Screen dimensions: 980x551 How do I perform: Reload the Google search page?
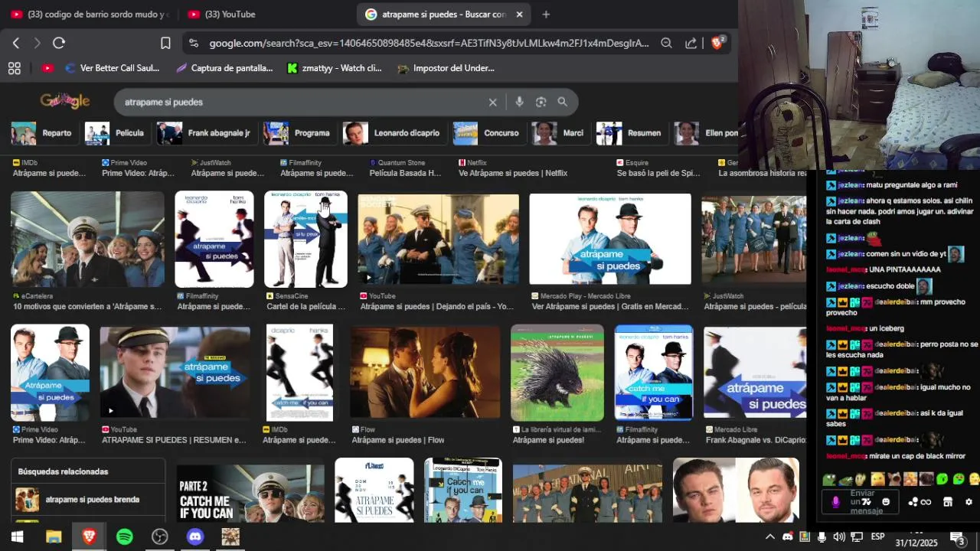[x=59, y=44]
